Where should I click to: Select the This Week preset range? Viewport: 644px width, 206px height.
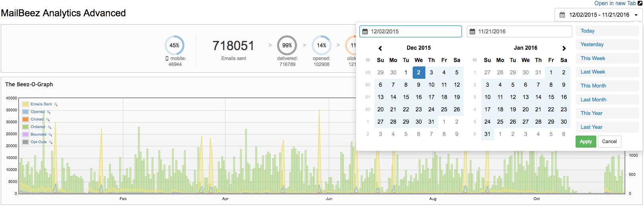click(607, 58)
